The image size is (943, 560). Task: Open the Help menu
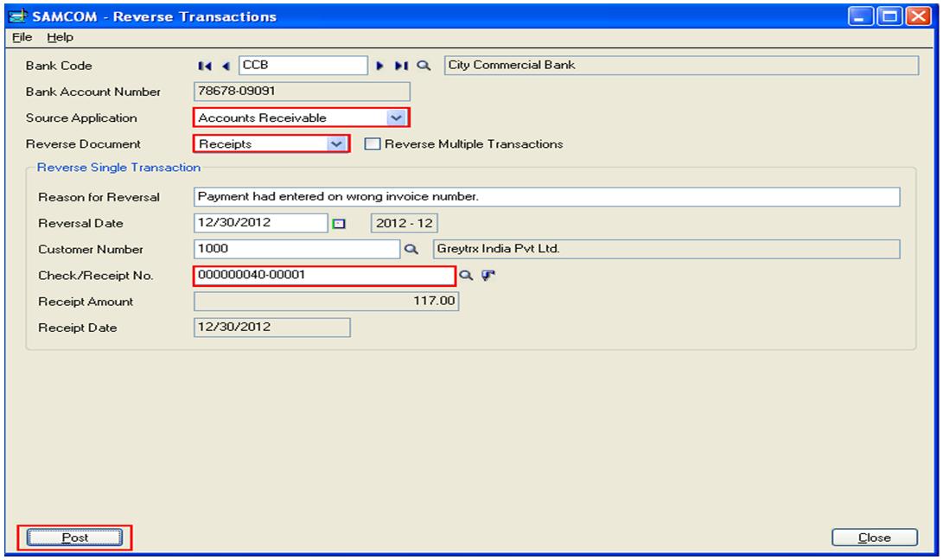pyautogui.click(x=61, y=37)
